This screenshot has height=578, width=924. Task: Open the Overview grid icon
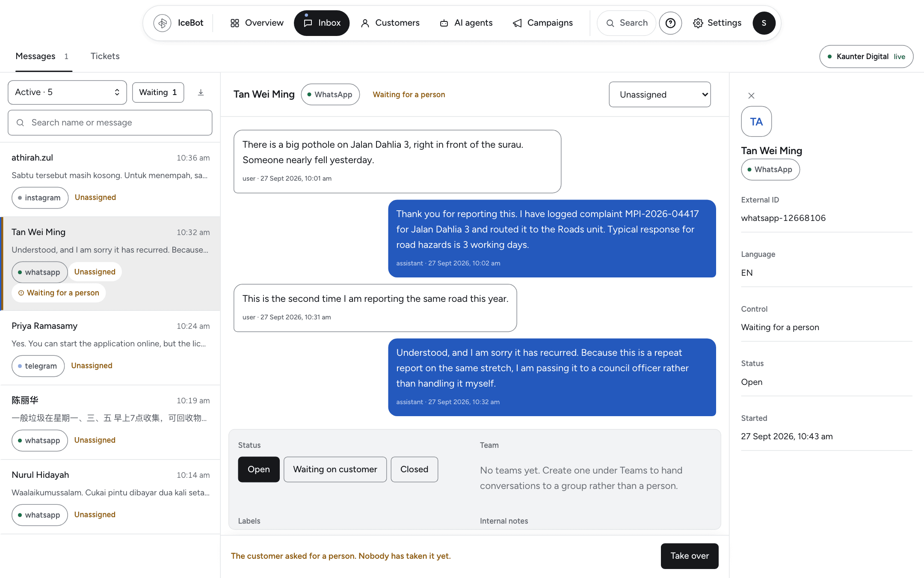point(234,23)
